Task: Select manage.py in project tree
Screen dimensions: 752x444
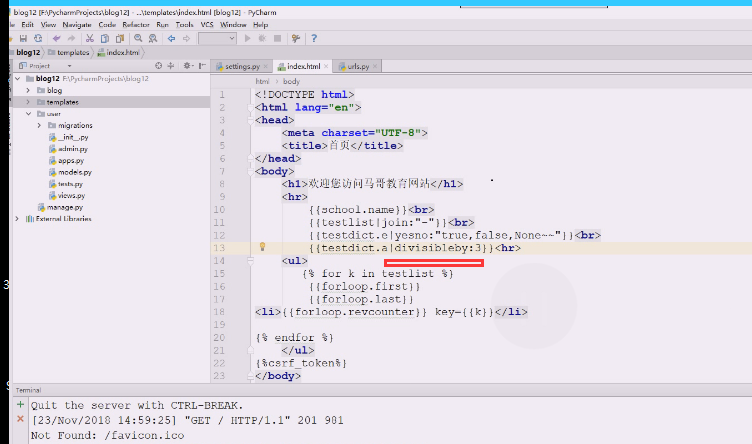Action: point(60,207)
